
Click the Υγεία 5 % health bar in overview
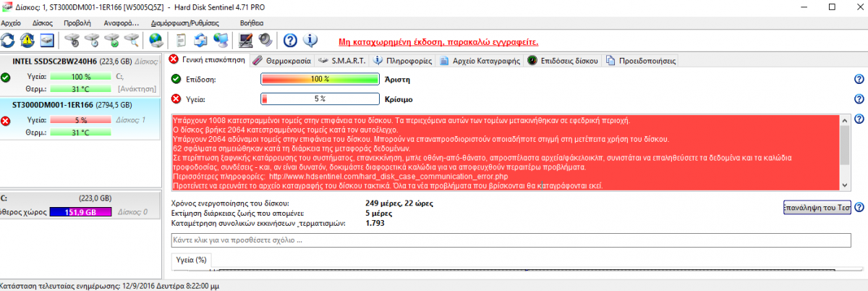tap(320, 98)
